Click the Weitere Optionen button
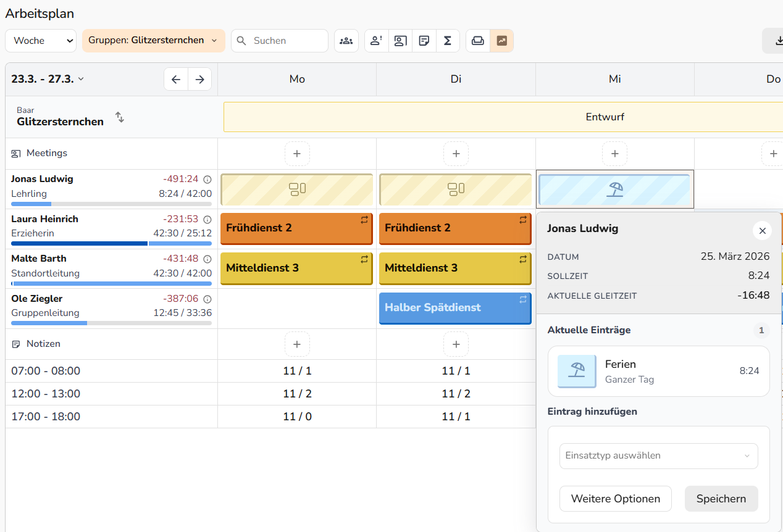Viewport: 783px width, 532px height. 615,499
